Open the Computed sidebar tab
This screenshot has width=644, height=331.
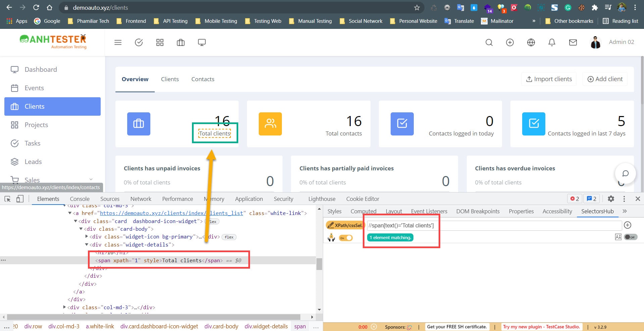(x=363, y=211)
